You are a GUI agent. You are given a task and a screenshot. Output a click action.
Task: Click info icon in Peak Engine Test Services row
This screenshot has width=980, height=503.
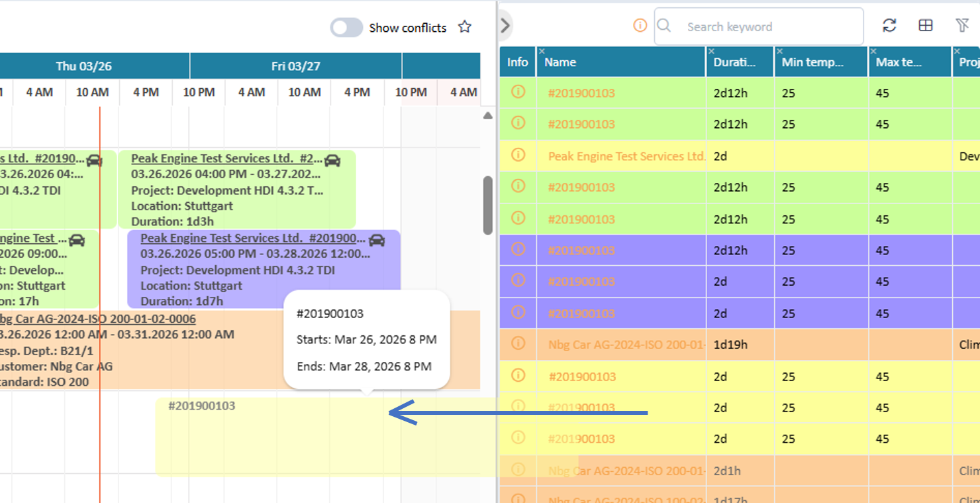pyautogui.click(x=518, y=155)
